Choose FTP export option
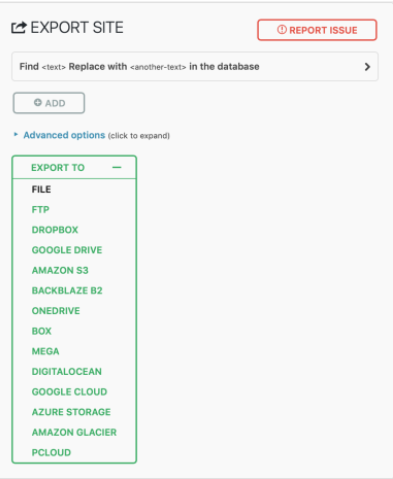This screenshot has height=479, width=393. [40, 210]
